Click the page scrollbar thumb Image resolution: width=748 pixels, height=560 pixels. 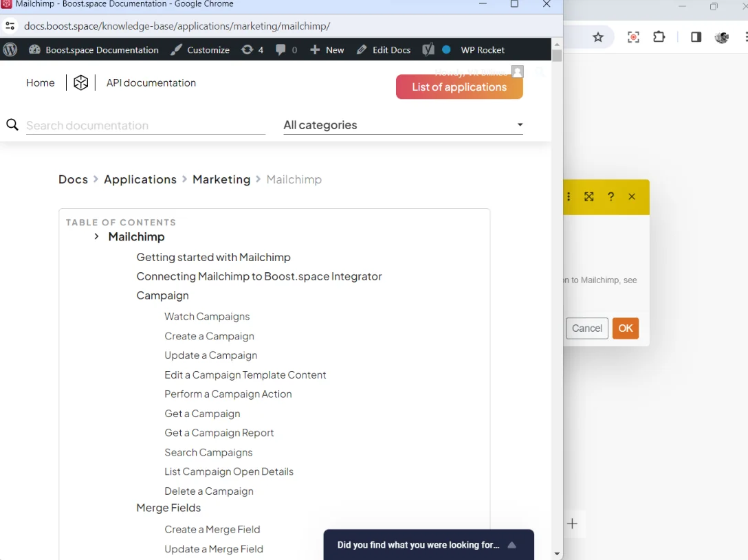557,55
